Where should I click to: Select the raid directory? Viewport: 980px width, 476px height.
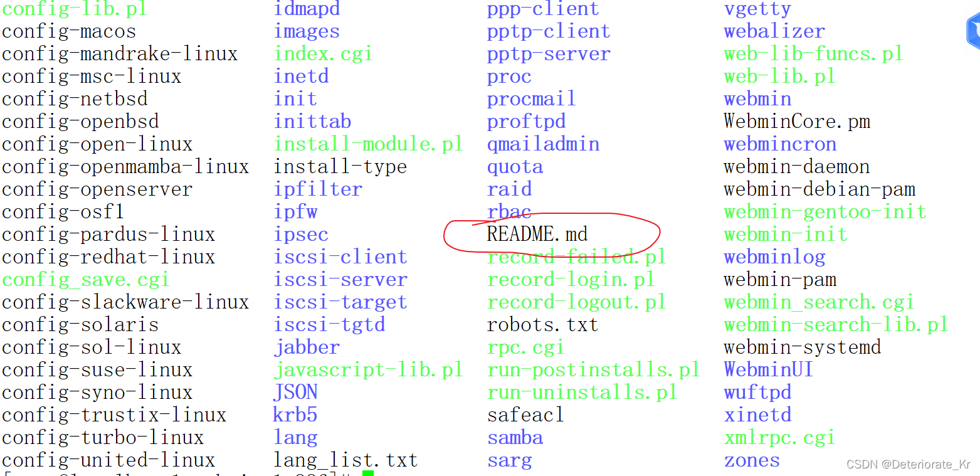click(509, 189)
